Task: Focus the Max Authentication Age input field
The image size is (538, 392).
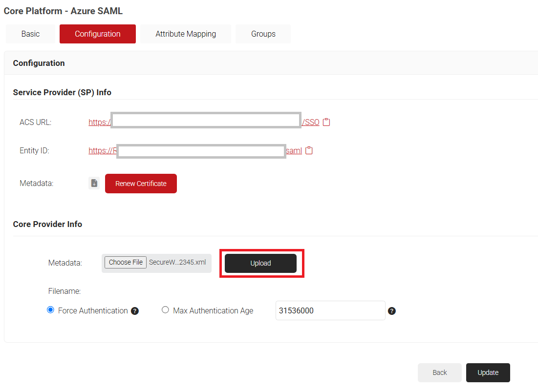Action: point(330,310)
